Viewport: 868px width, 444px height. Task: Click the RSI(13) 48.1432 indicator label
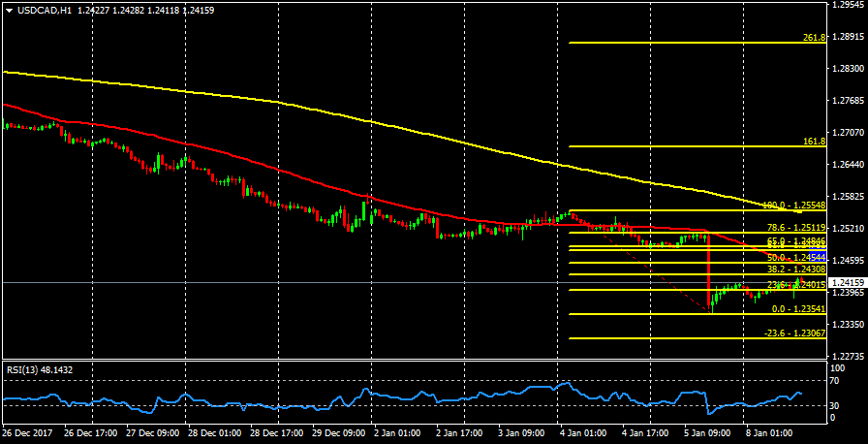39,369
